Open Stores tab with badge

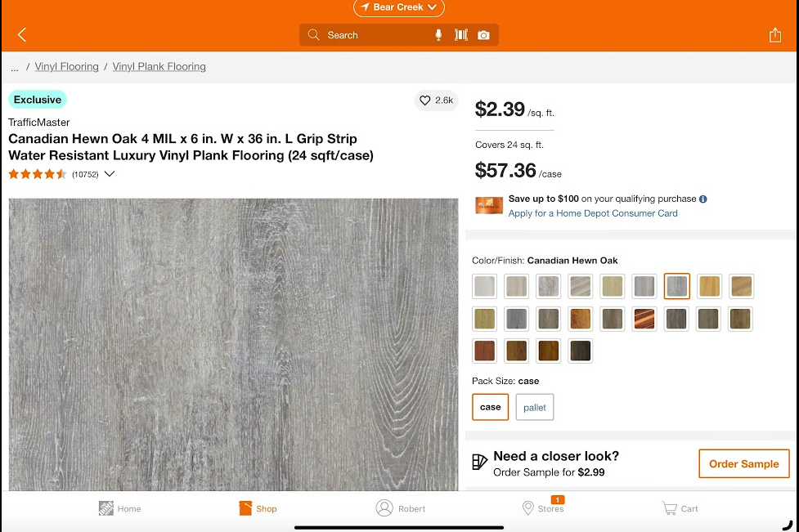click(543, 507)
